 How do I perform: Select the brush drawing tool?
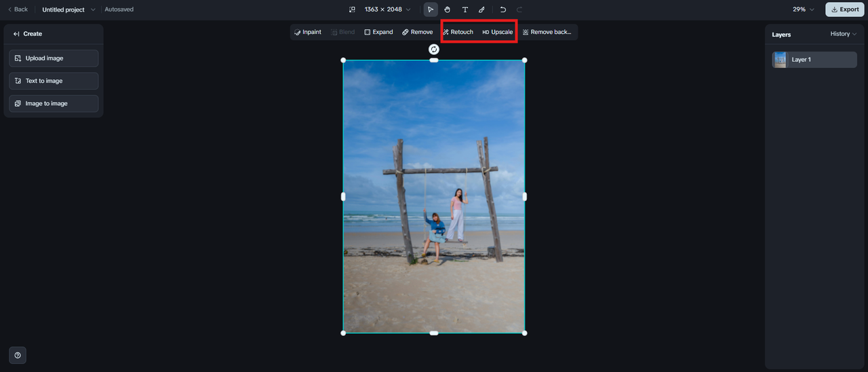click(481, 10)
